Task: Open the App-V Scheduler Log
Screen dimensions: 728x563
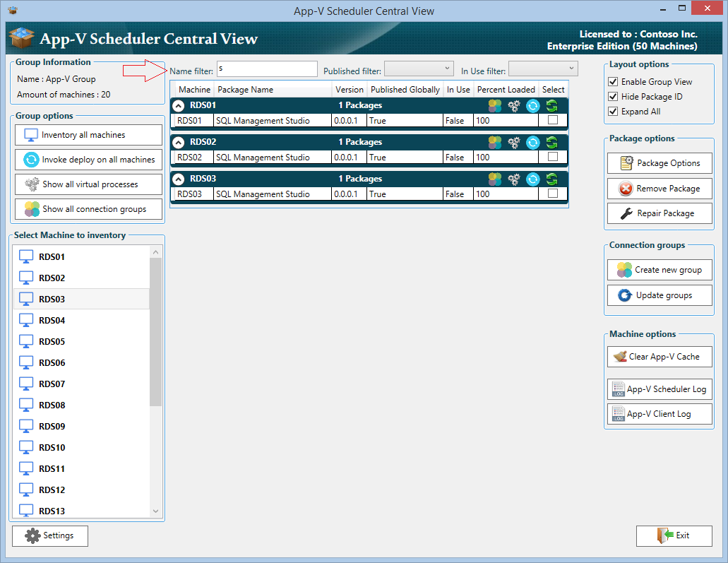Action: (660, 389)
